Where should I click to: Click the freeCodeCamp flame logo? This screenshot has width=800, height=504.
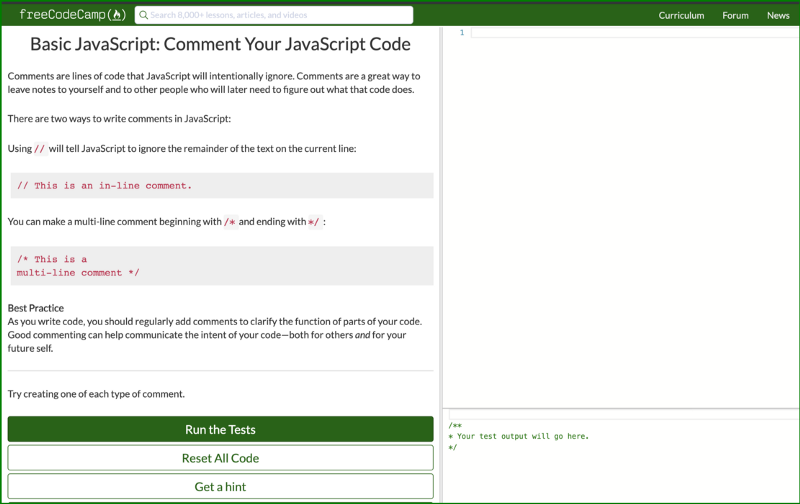[118, 15]
